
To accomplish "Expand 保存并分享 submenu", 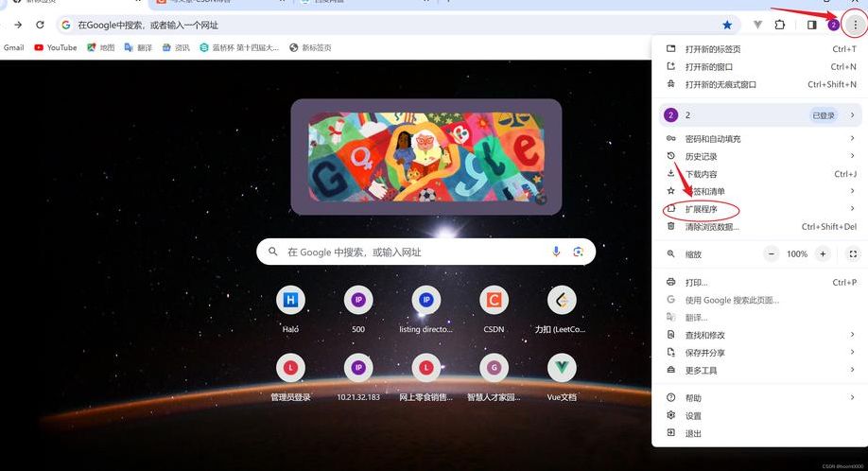I will click(x=761, y=353).
